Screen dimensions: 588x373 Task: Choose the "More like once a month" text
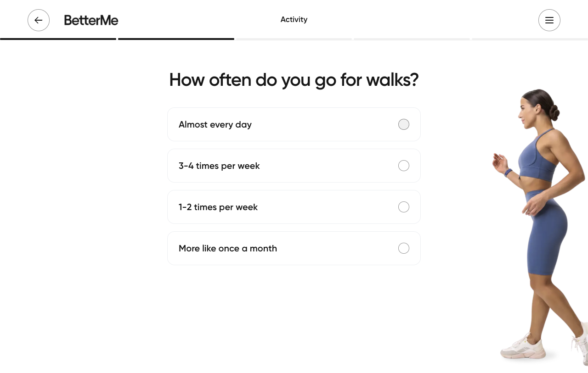228,248
